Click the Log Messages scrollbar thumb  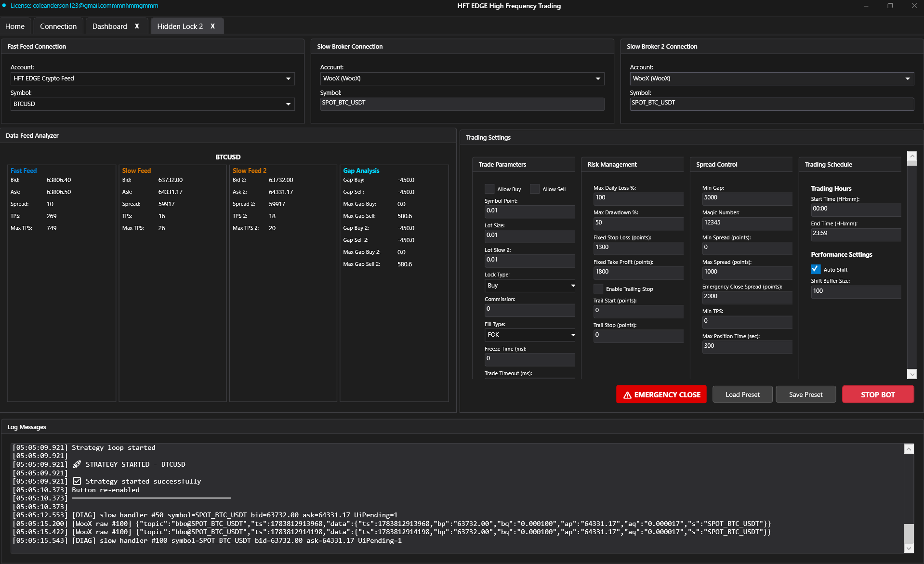909,534
